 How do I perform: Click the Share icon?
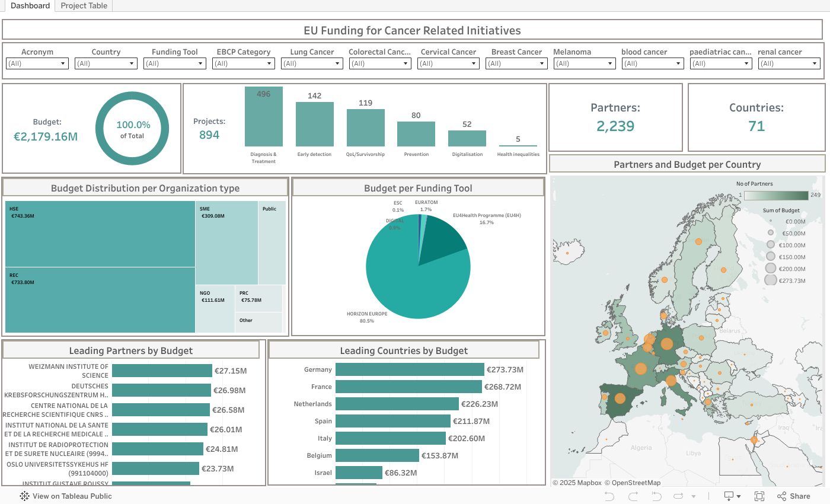point(793,496)
